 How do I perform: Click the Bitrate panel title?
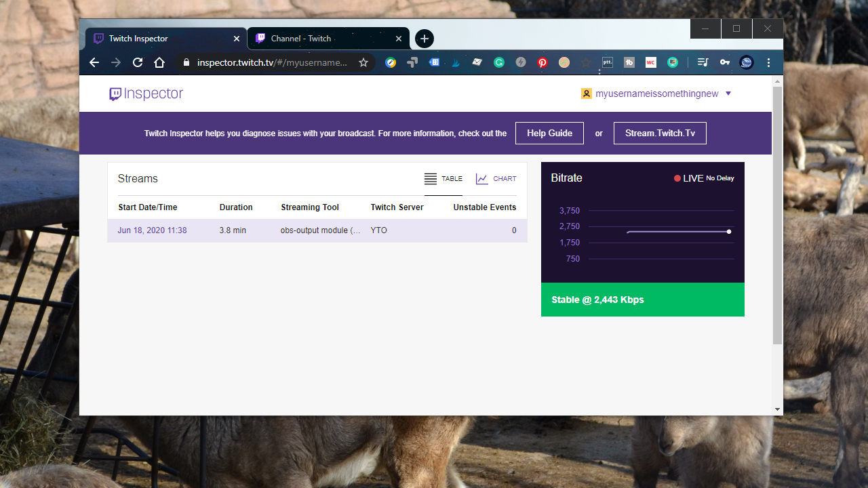(567, 178)
